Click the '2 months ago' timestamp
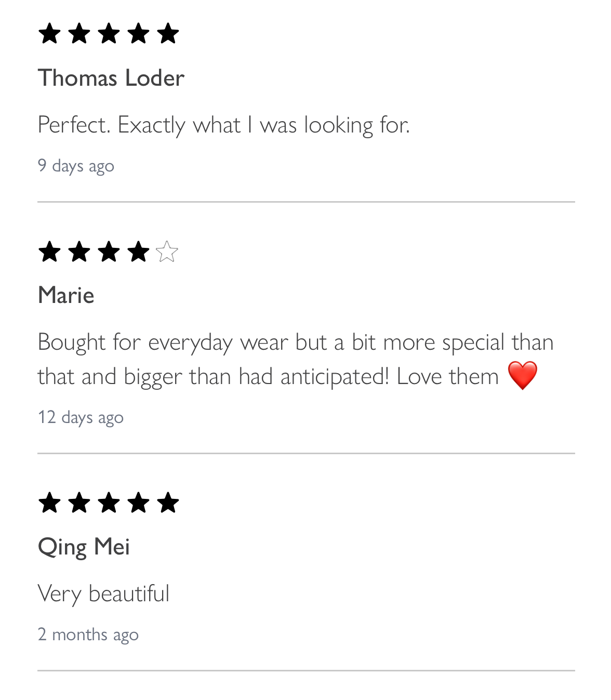Viewport: 611px width, 700px height. coord(88,635)
